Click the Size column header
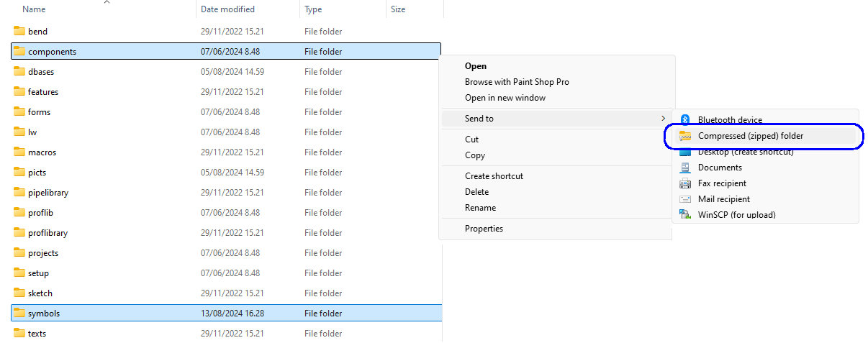 (x=398, y=9)
